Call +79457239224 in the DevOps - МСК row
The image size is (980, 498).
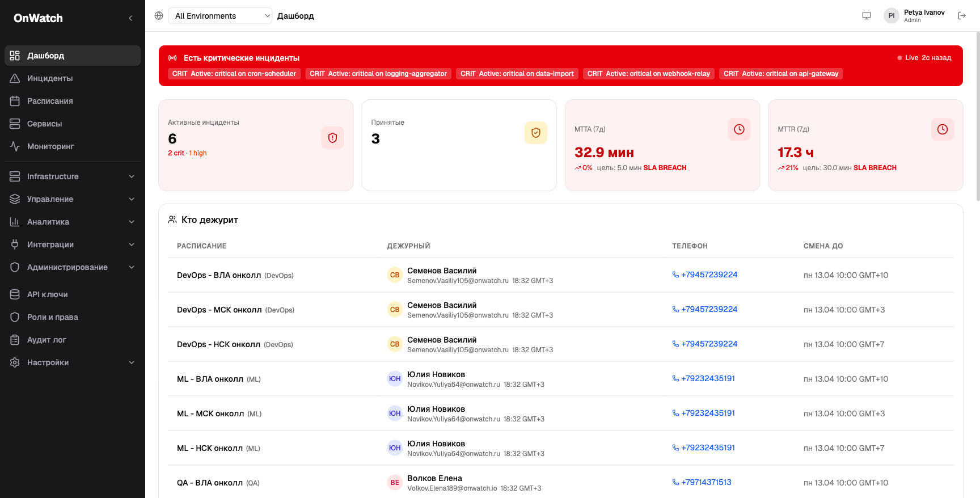[x=705, y=309]
